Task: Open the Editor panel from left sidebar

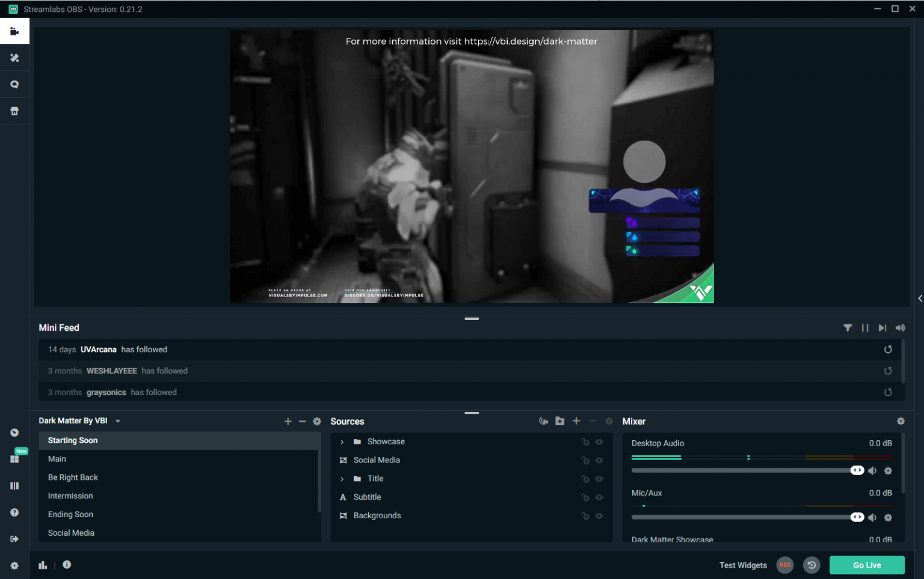Action: coord(14,31)
